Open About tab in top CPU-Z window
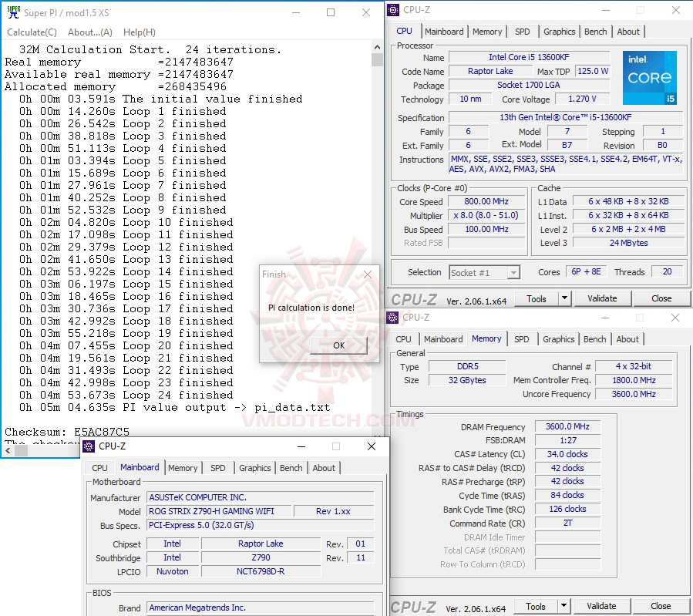 tap(628, 32)
